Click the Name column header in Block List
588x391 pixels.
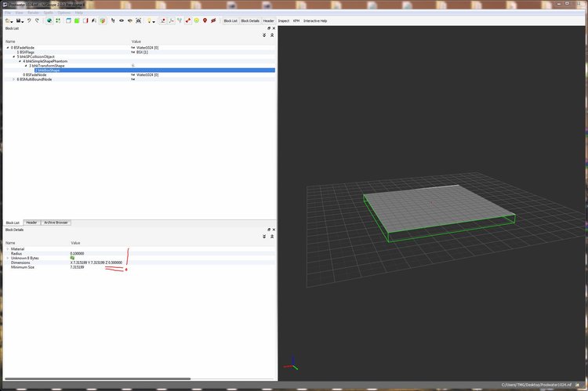(10, 42)
